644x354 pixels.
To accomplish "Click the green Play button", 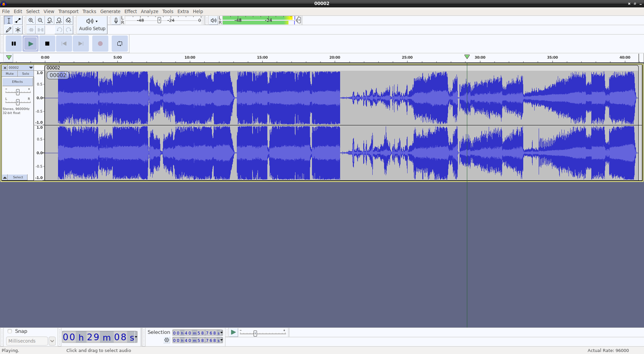I will 31,44.
